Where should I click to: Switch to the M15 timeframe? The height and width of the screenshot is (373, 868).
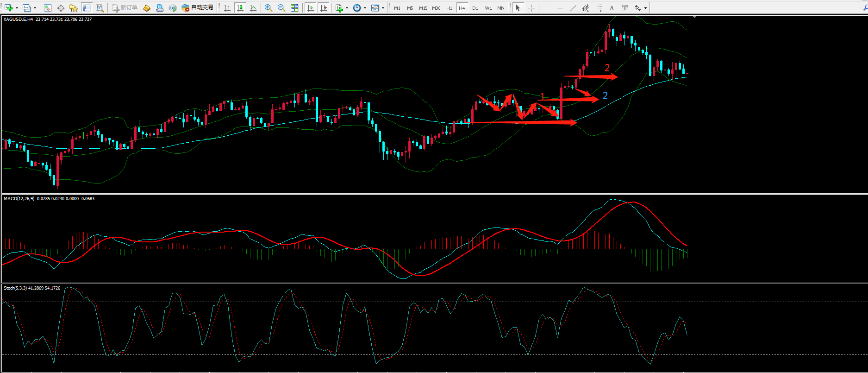[x=423, y=8]
